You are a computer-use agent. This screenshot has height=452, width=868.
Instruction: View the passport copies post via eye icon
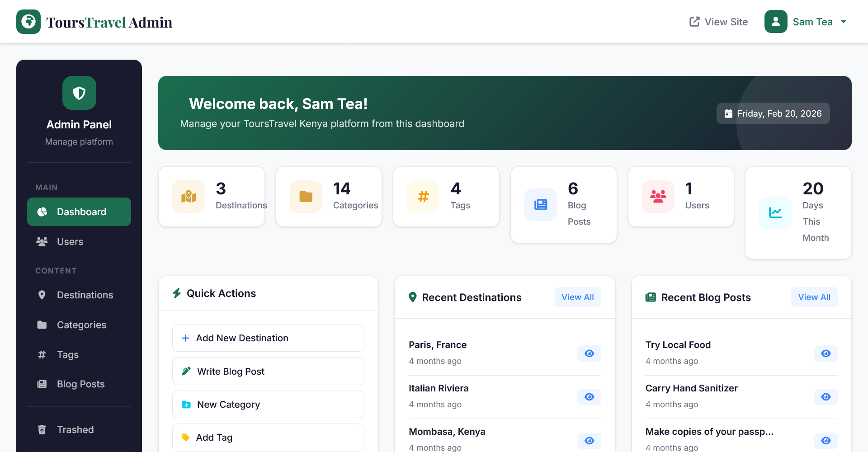[826, 441]
